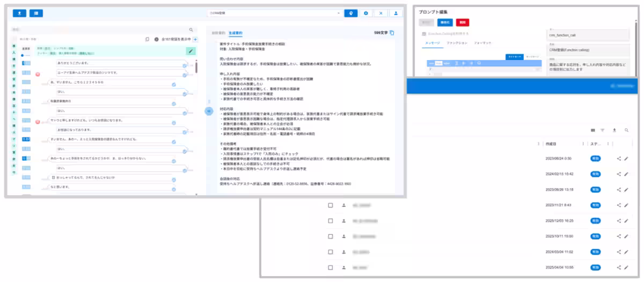Check the box for 2025/12/03 16:25 row
The image size is (644, 282).
331,220
